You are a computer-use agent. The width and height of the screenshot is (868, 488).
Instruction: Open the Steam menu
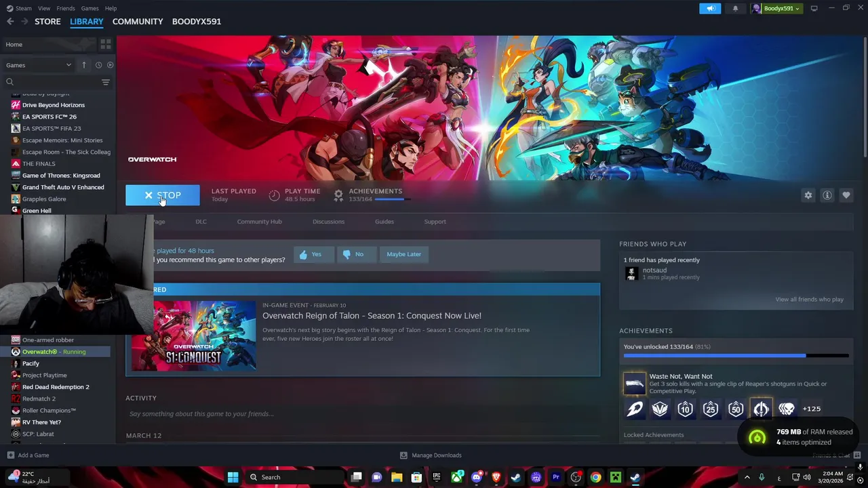(x=19, y=8)
